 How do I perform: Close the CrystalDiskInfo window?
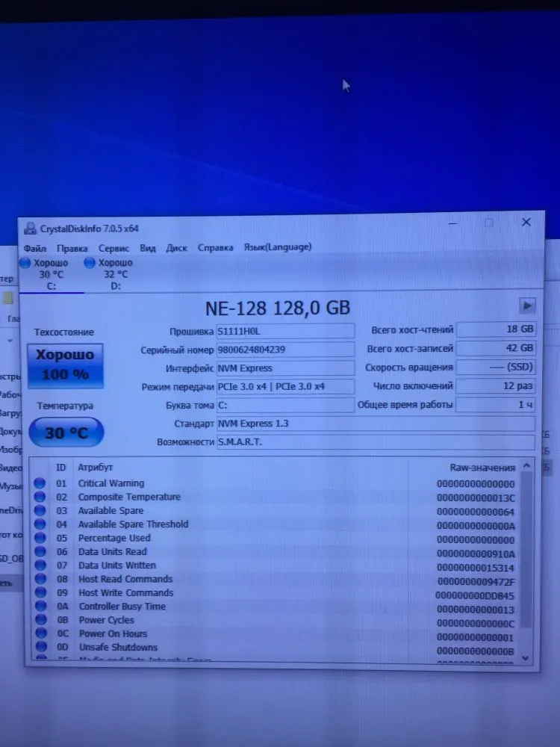pos(526,222)
